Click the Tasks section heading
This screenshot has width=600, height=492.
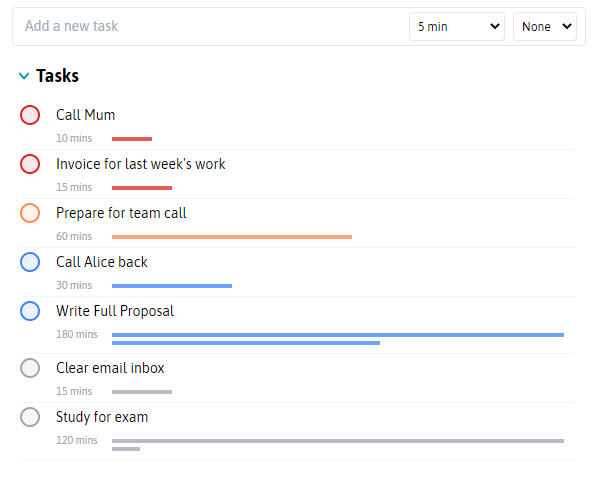click(x=57, y=76)
